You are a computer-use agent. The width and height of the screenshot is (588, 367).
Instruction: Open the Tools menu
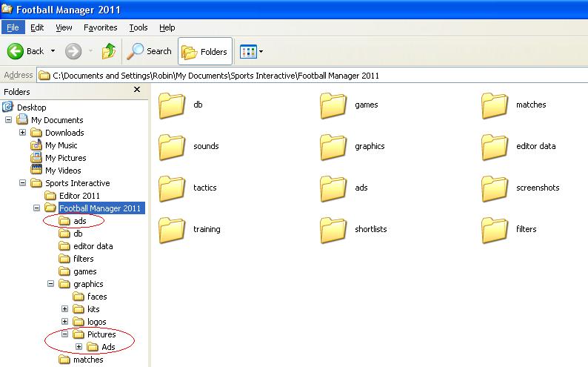coord(138,27)
